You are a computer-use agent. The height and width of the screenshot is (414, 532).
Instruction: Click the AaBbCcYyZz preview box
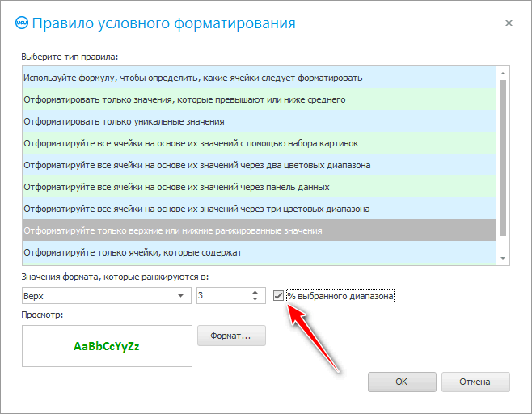(x=107, y=346)
